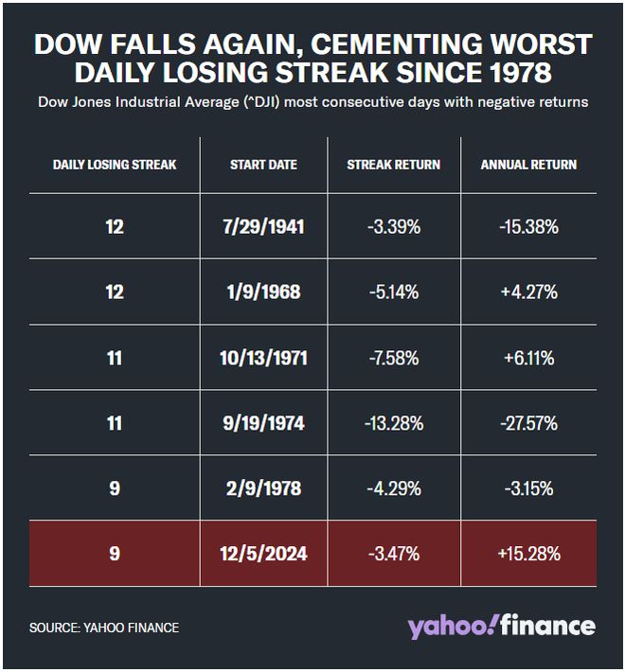
Task: Select the +15.28% annual return cell
Action: click(x=528, y=554)
